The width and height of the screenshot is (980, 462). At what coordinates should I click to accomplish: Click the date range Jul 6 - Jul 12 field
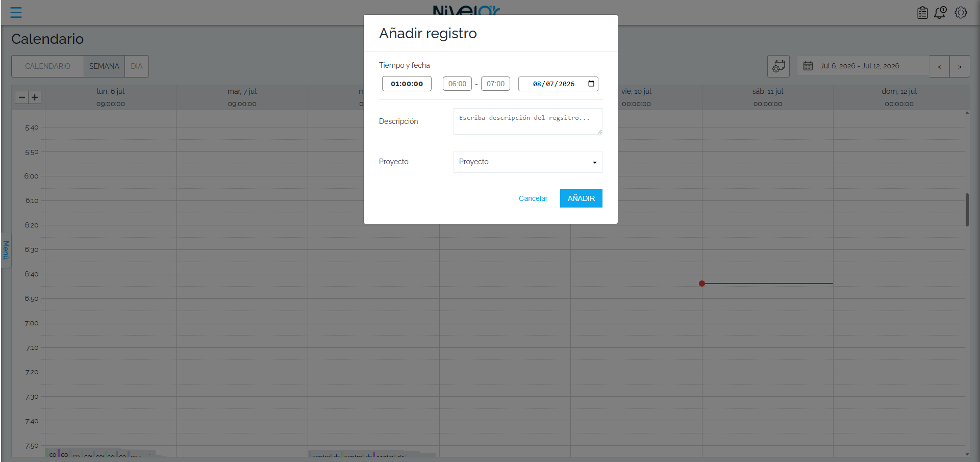[x=863, y=66]
